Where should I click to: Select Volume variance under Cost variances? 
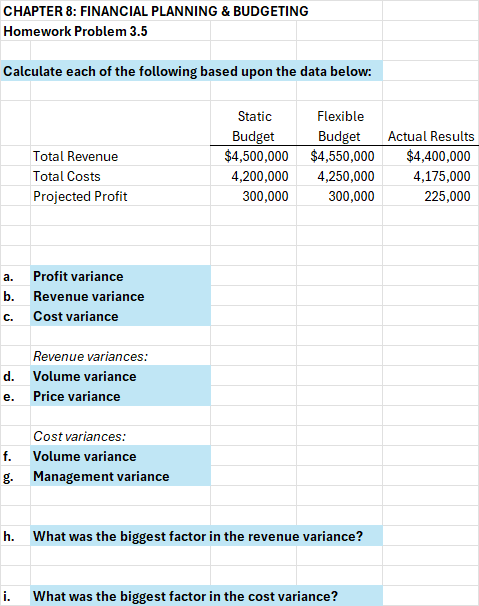pos(121,456)
